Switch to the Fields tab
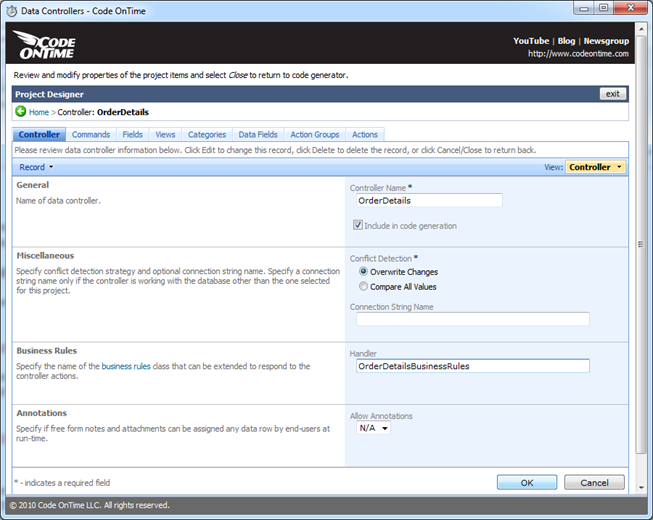 point(132,134)
